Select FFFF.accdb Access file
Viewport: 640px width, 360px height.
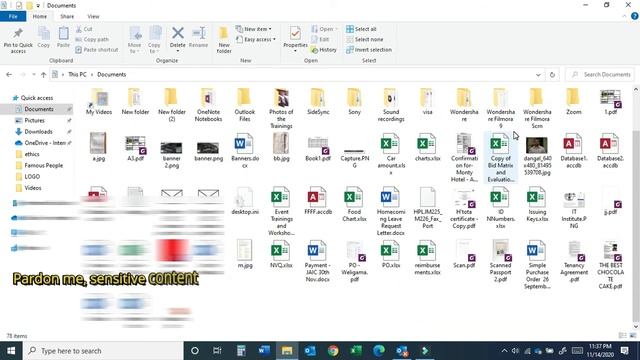click(318, 201)
